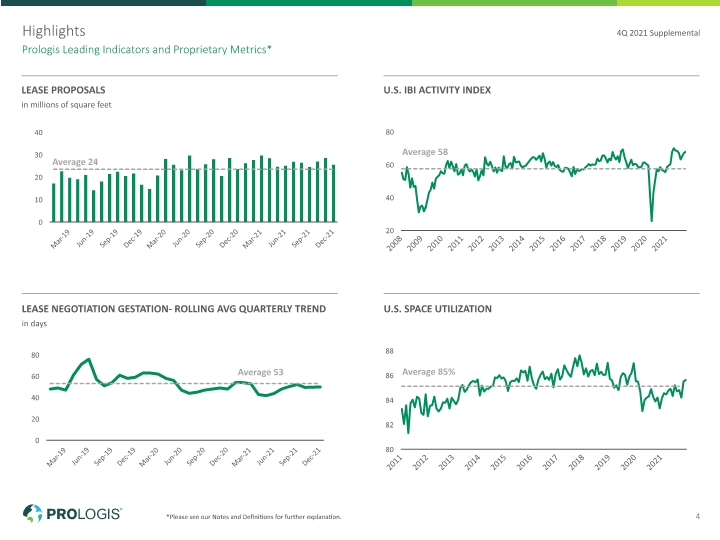Click the U.S. Space Utilization heading
The width and height of the screenshot is (720, 540).
pos(438,309)
